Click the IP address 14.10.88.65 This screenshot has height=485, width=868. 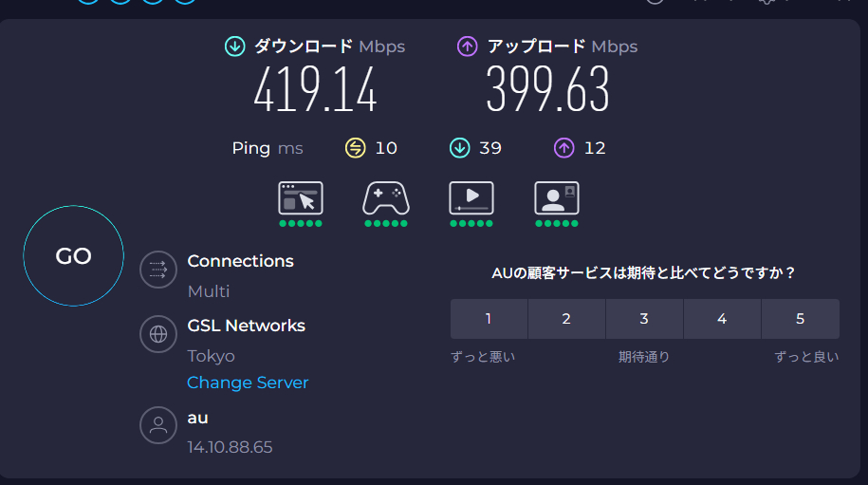pyautogui.click(x=230, y=447)
